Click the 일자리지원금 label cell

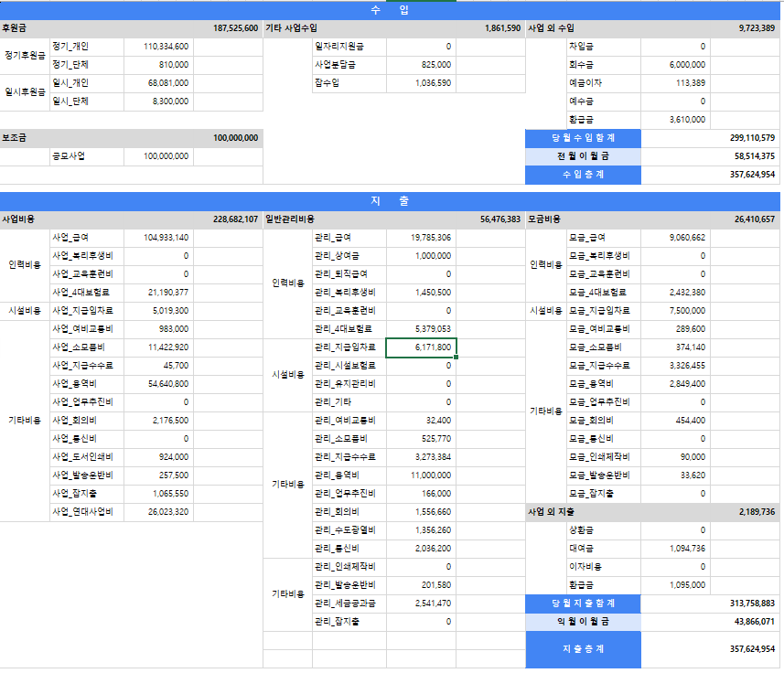[x=349, y=47]
